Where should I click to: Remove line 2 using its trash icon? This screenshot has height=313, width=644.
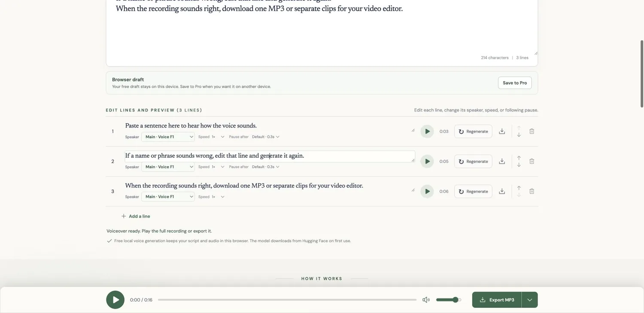532,161
